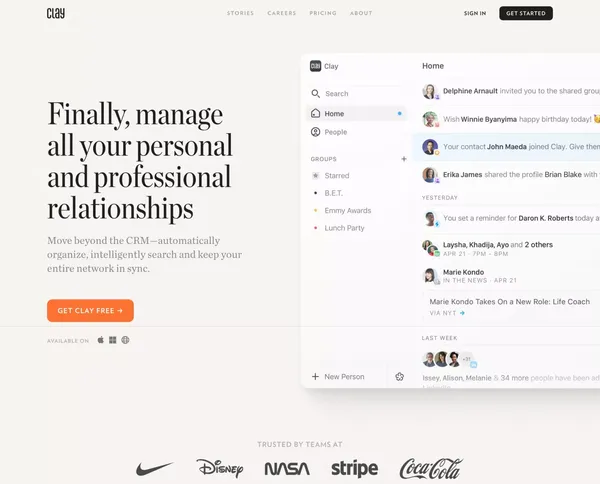Screen dimensions: 600x484
Task: Click 'Marie Kondo' name in news item
Action: [463, 272]
